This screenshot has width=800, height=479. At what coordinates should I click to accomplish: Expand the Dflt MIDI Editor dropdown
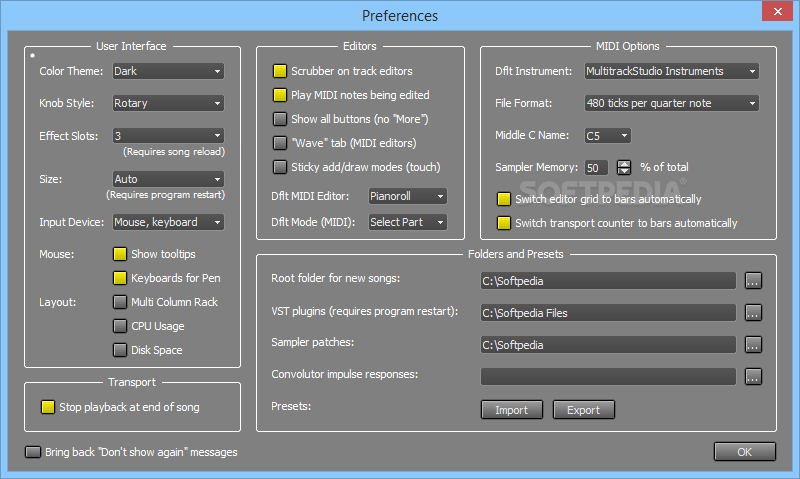(407, 196)
